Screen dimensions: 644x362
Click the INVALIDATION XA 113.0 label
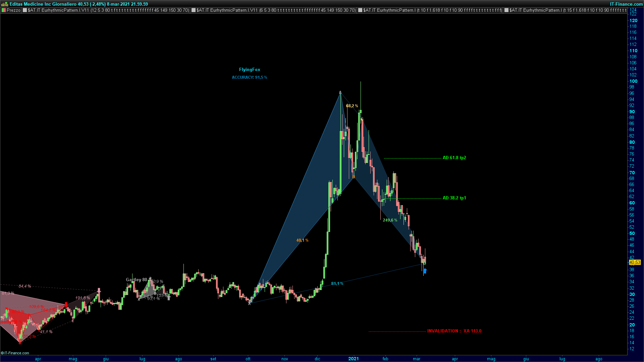[454, 331]
